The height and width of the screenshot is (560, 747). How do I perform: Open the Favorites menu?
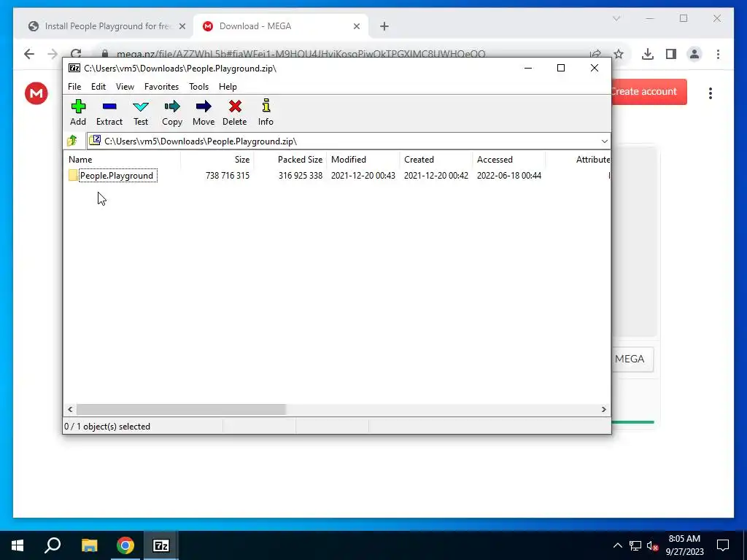(x=161, y=87)
